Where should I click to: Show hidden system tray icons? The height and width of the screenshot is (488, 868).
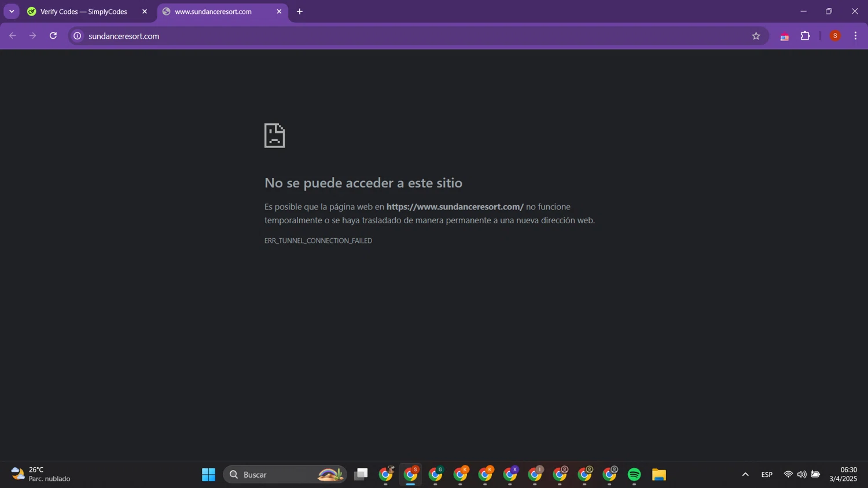(745, 475)
